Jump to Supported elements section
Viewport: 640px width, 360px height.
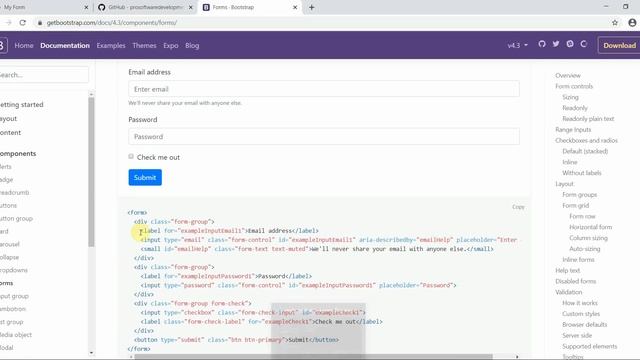pyautogui.click(x=589, y=346)
